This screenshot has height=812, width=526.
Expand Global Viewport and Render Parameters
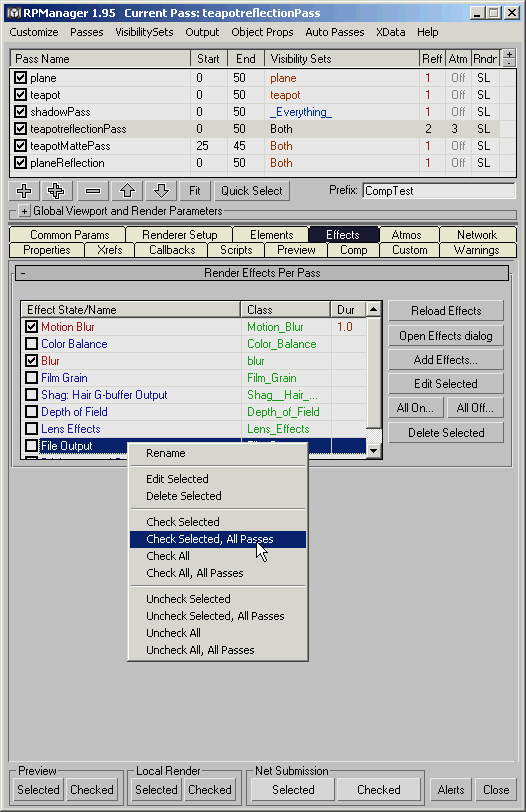click(x=24, y=211)
